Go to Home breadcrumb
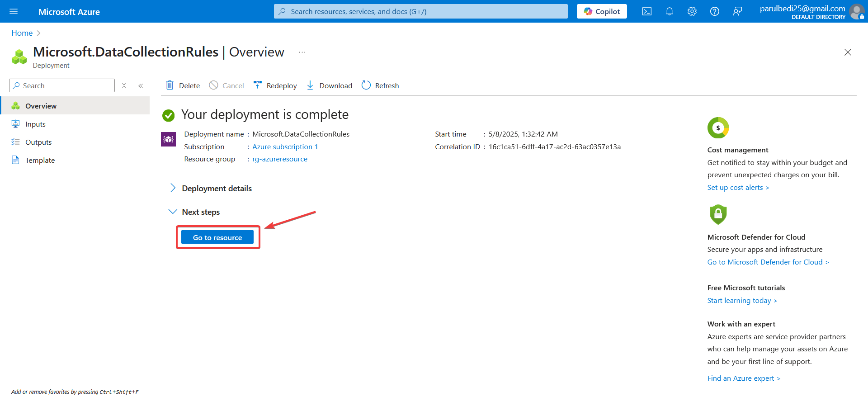 coord(22,33)
